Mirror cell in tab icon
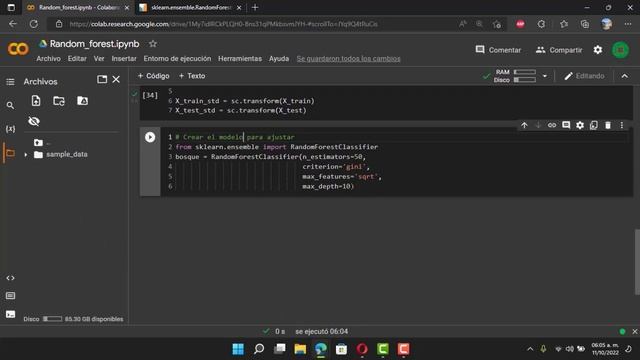The image size is (640, 360). 594,125
